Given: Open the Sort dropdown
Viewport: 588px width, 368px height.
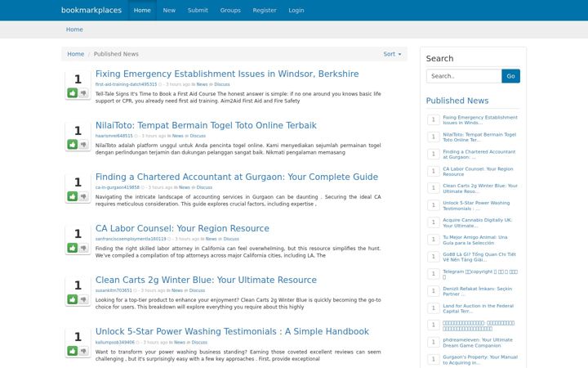Looking at the screenshot, I should tap(392, 54).
